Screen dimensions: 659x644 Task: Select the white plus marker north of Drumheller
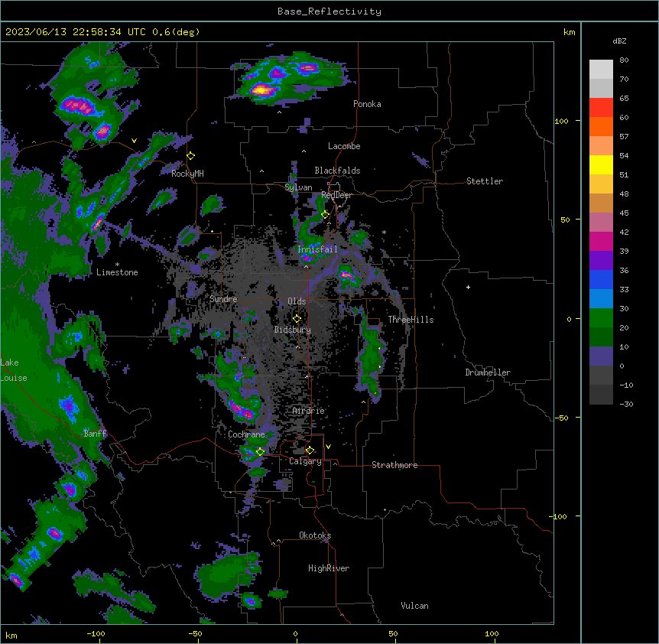(468, 287)
